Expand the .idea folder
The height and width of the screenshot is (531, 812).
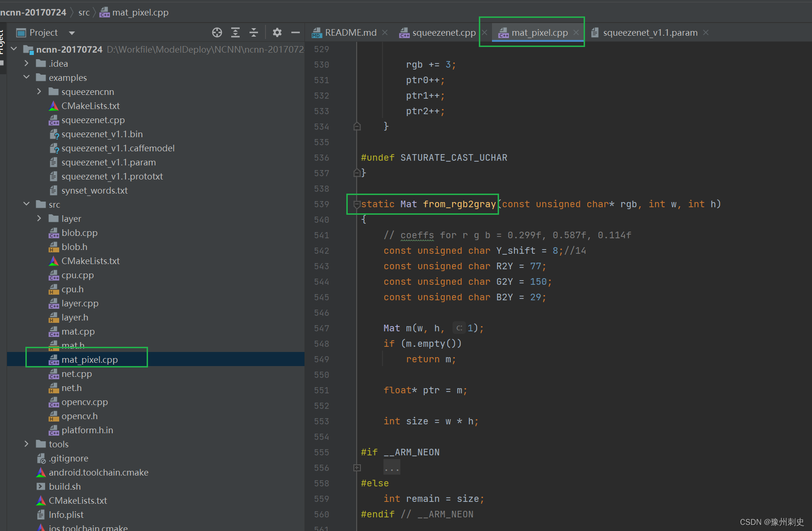26,63
